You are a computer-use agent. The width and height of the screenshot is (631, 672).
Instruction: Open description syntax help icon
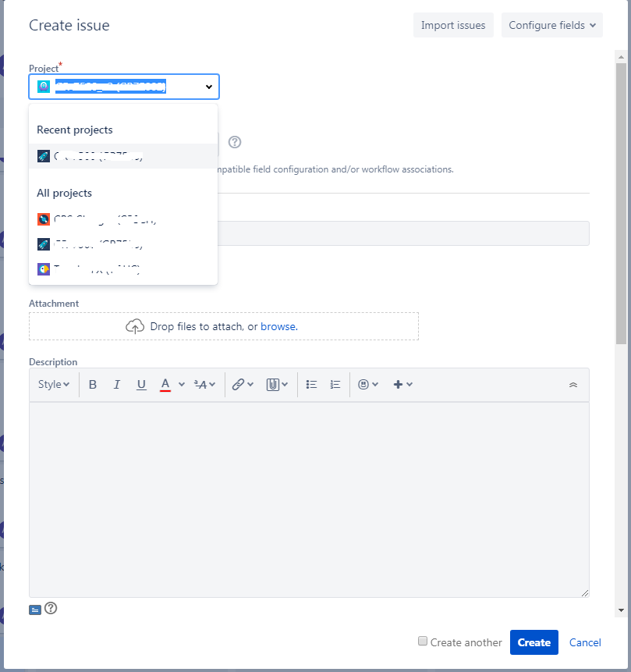click(x=51, y=608)
